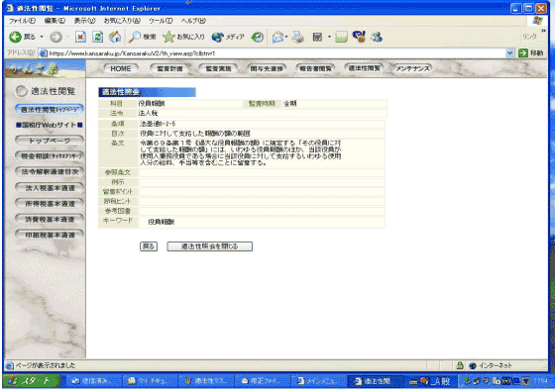The width and height of the screenshot is (555, 392).
Task: Click the 税金相談(タックスアンサー) sidebar button
Action: point(50,156)
